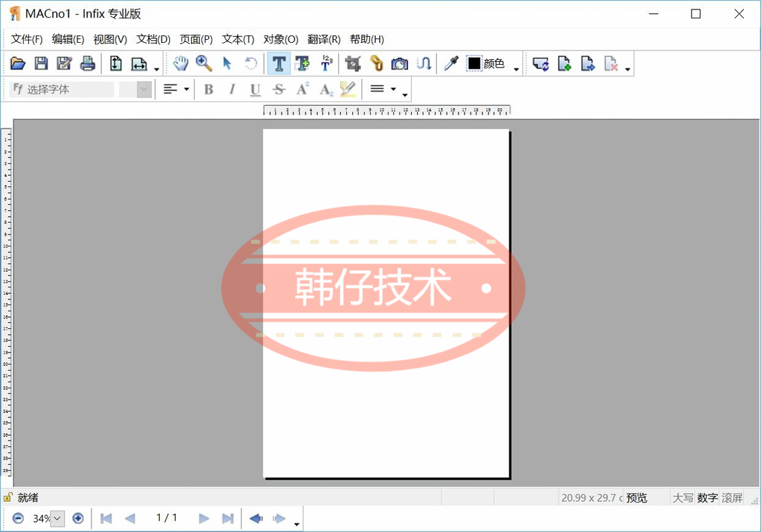Toggle Underline formatting
This screenshot has height=532, width=761.
[x=256, y=89]
